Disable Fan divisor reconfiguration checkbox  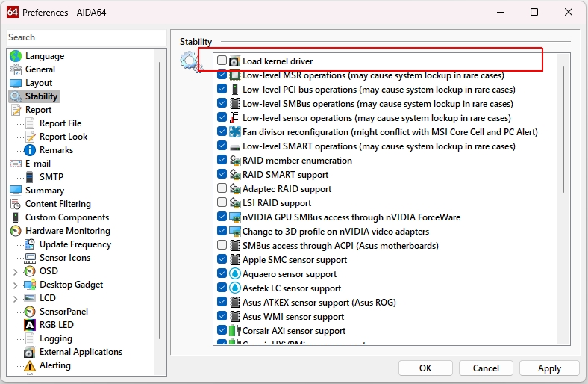[x=222, y=131]
